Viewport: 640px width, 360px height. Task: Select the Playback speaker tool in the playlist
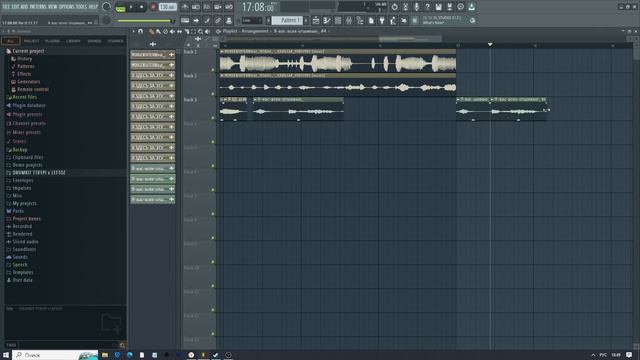207,31
